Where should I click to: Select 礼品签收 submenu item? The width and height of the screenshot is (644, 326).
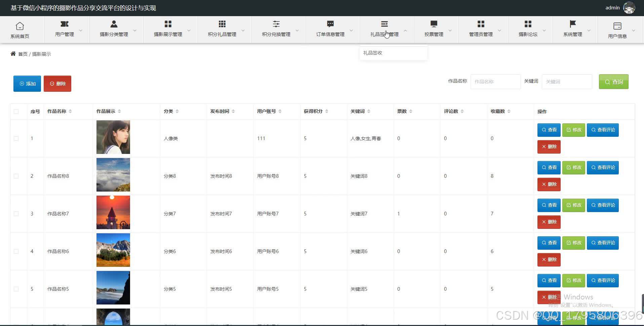tap(393, 53)
